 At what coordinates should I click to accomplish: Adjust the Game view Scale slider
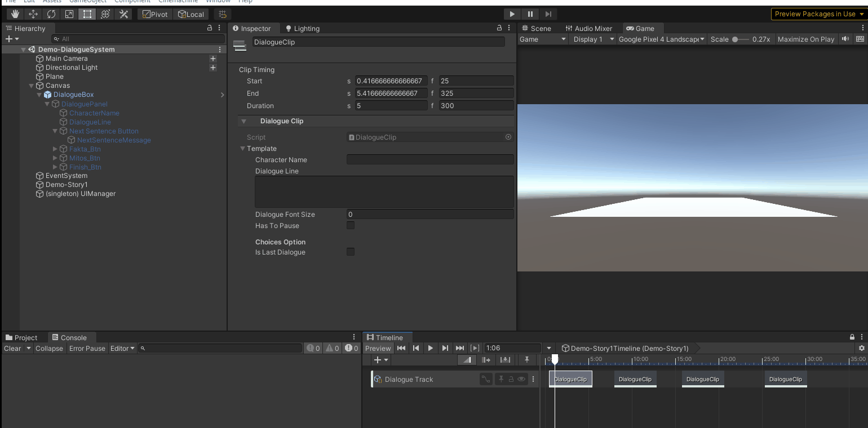[736, 39]
